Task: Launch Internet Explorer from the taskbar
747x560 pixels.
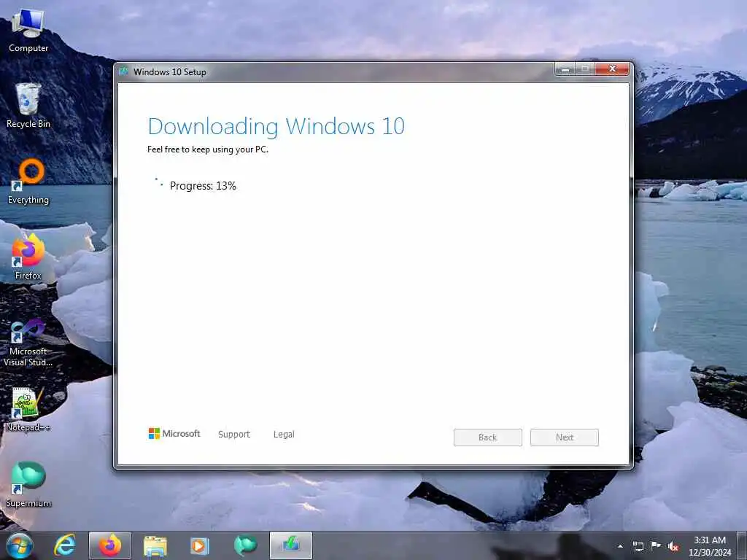Action: [x=65, y=545]
